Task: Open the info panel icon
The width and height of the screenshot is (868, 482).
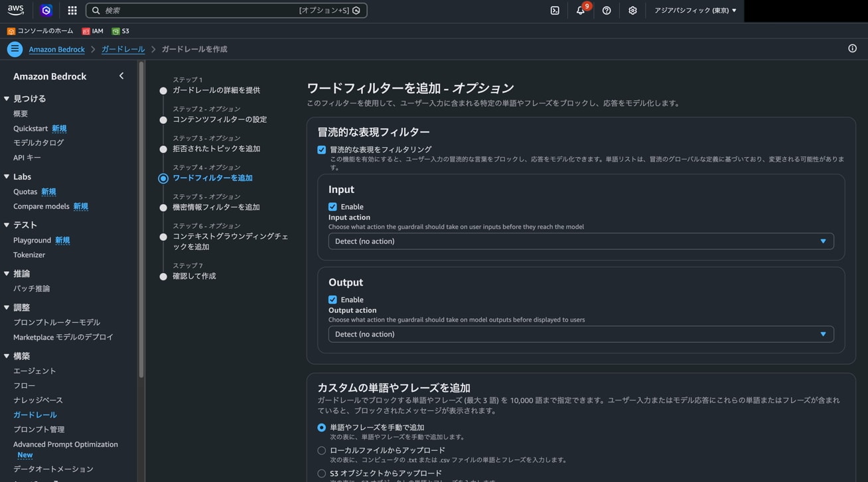Action: 852,48
